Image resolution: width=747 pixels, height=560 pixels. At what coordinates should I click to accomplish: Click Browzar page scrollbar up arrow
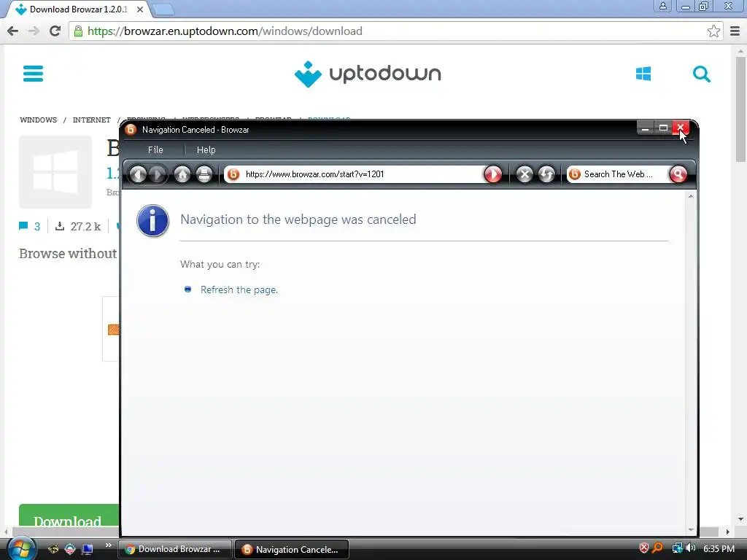coord(691,196)
